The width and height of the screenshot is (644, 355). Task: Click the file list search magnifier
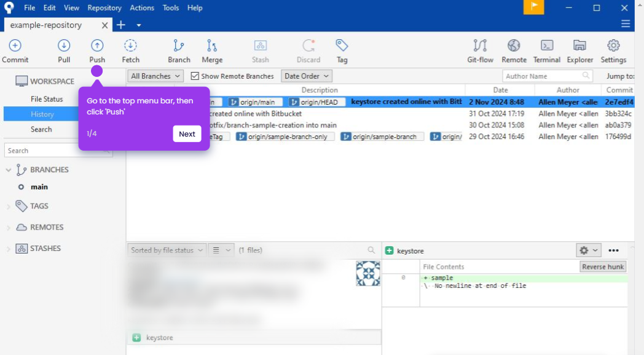click(x=371, y=250)
